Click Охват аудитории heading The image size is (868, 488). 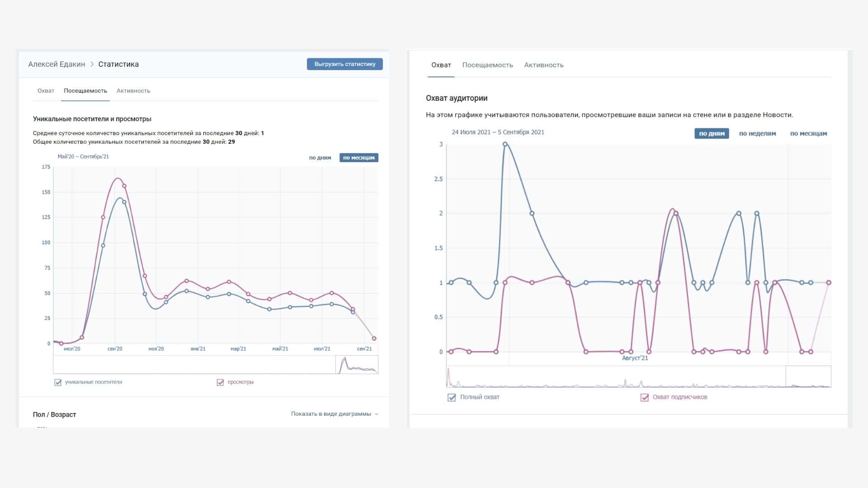click(457, 98)
